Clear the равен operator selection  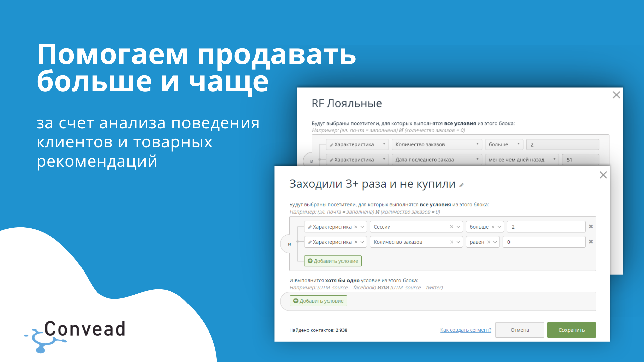[489, 242]
